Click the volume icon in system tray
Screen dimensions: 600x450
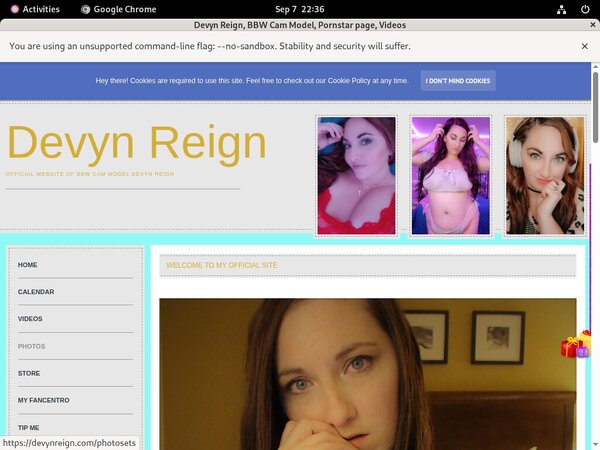[x=563, y=9]
